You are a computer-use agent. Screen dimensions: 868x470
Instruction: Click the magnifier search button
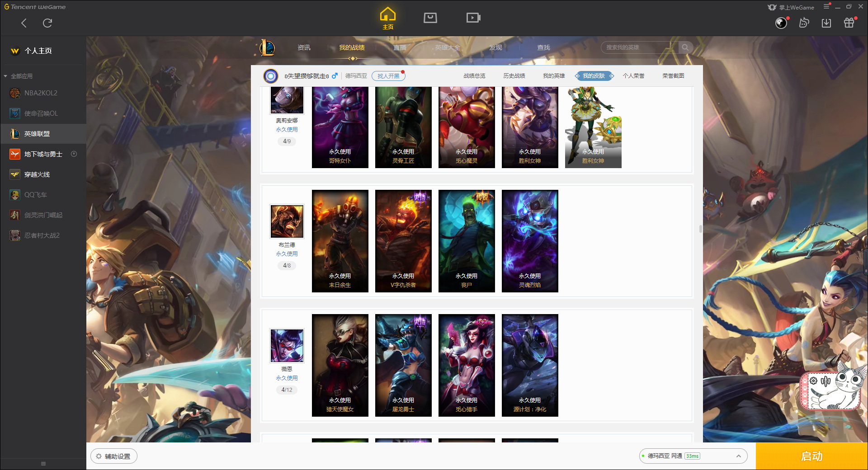point(685,47)
